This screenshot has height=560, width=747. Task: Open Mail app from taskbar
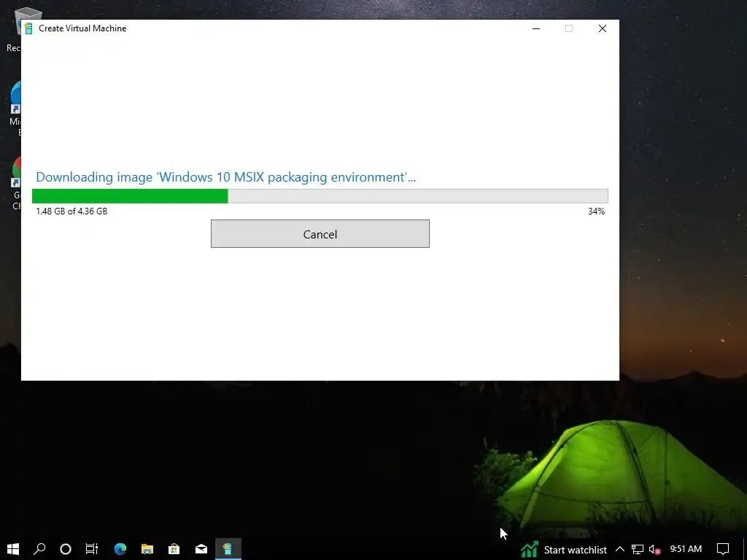tap(201, 549)
